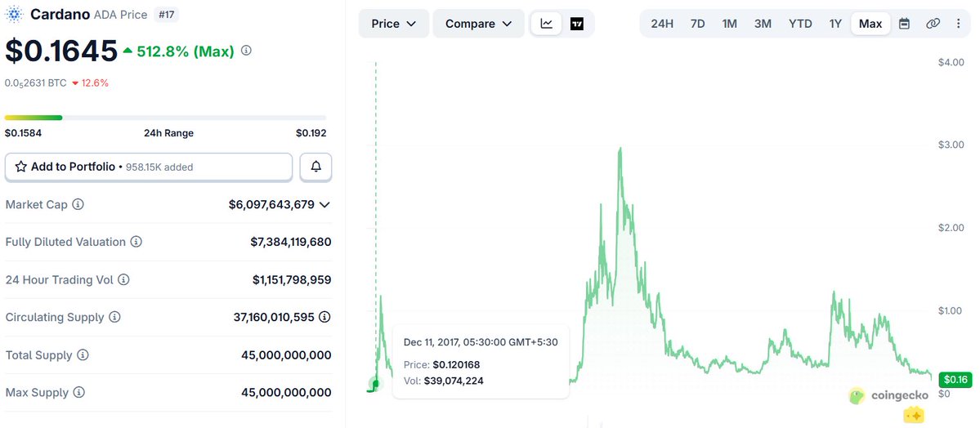Screen dimensions: 980x428
Task: Click the $1,151,798,959 trading volume value
Action: coord(292,280)
